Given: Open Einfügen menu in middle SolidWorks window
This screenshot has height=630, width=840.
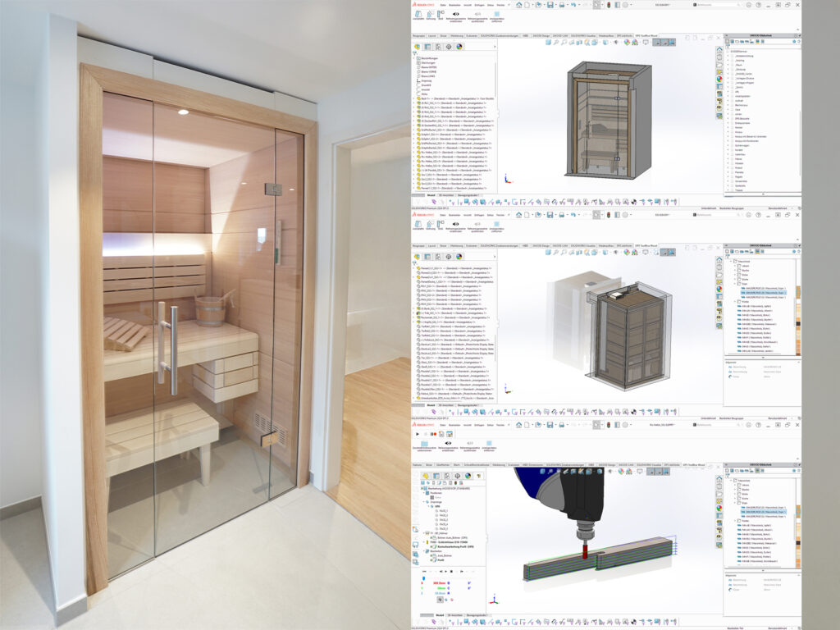Looking at the screenshot, I should click(479, 215).
